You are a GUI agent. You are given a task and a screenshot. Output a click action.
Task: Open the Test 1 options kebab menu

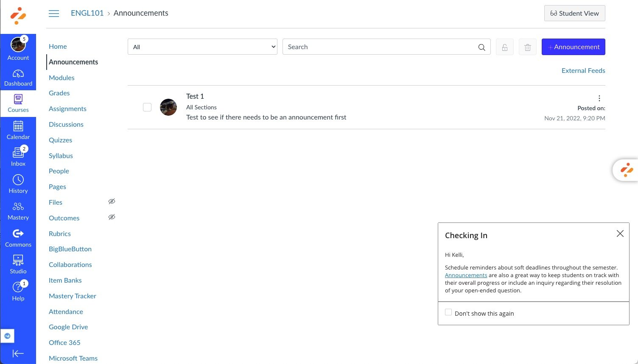599,98
